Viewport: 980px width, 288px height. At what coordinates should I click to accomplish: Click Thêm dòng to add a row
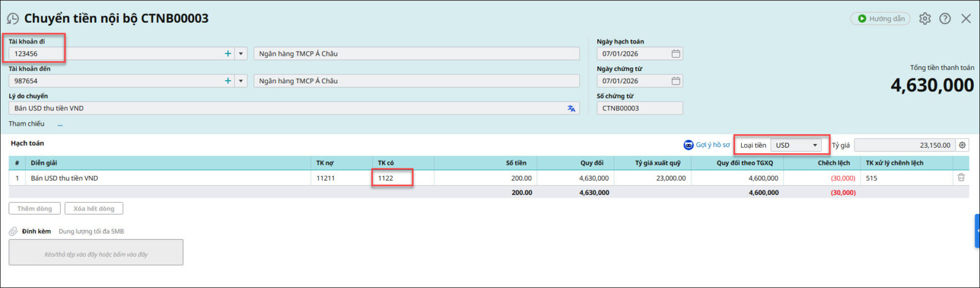(x=35, y=209)
